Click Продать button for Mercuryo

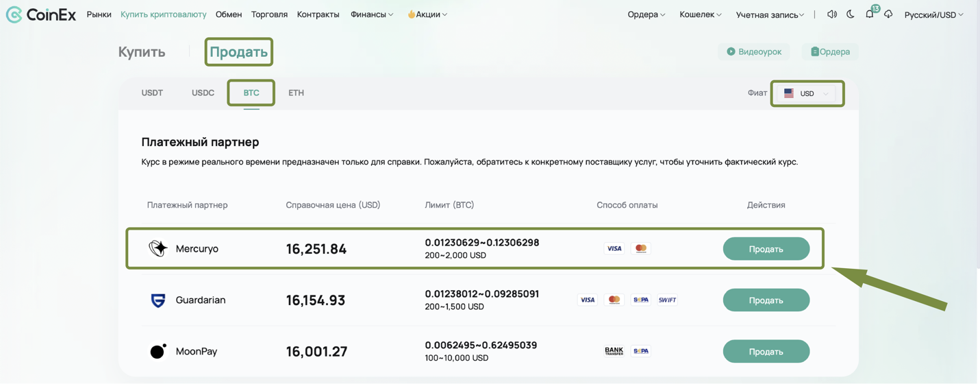pos(766,249)
